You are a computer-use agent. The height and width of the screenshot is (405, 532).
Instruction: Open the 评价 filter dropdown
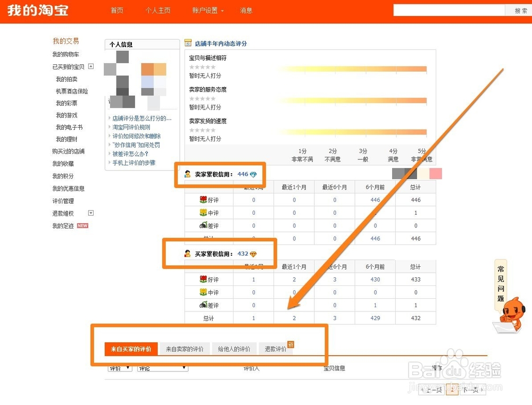[120, 368]
